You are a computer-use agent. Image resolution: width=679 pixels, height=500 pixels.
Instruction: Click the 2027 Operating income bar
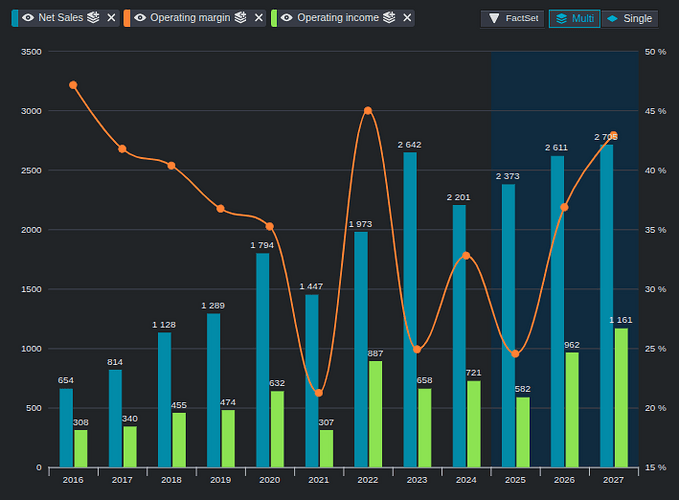(621, 398)
